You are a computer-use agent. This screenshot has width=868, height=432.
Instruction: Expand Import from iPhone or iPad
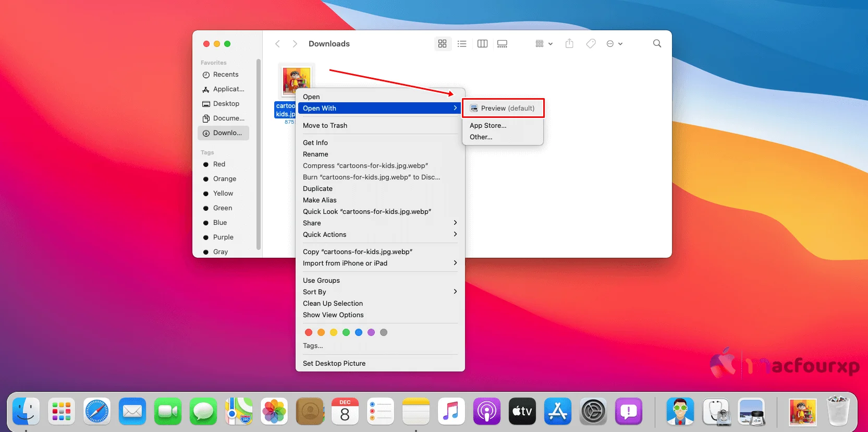[380, 263]
